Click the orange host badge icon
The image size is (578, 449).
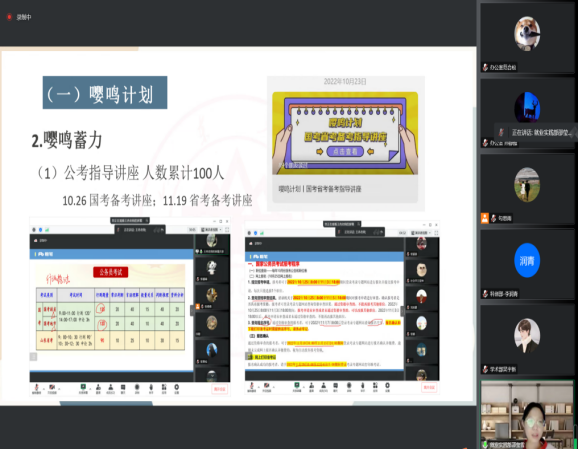point(485,218)
